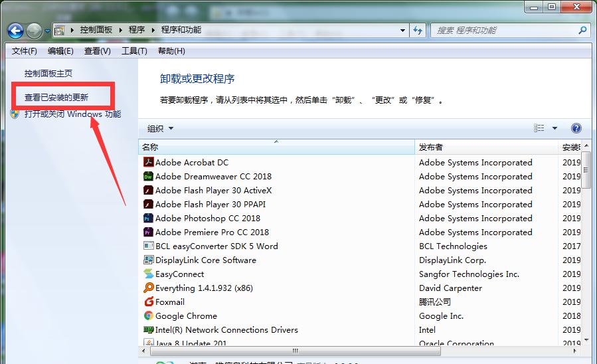Click publisher 'BCL Technologies' cell

click(453, 246)
